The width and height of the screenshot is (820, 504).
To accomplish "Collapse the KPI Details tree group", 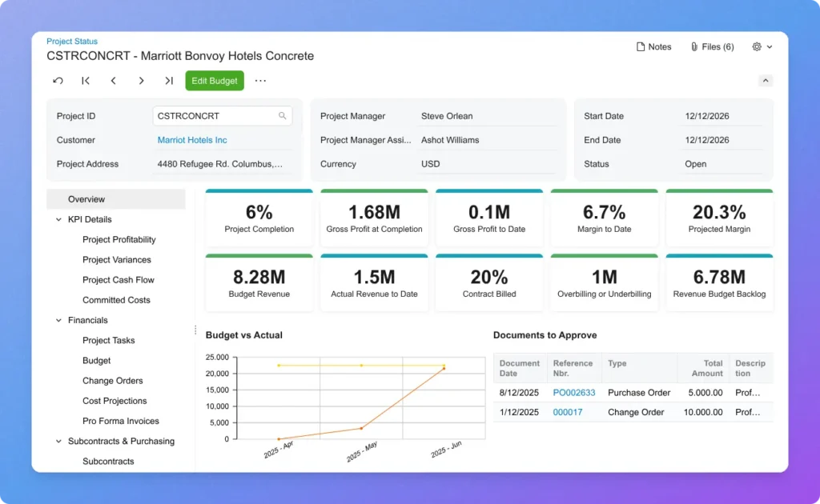I will tap(58, 219).
